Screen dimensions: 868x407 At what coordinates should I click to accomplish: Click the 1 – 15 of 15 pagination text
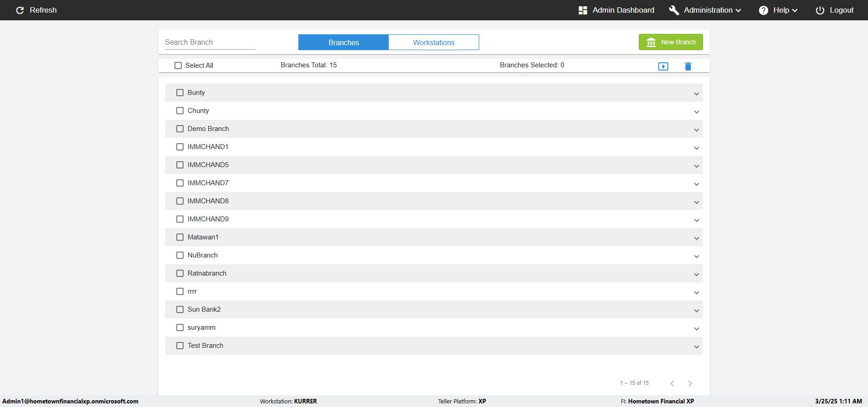point(634,383)
